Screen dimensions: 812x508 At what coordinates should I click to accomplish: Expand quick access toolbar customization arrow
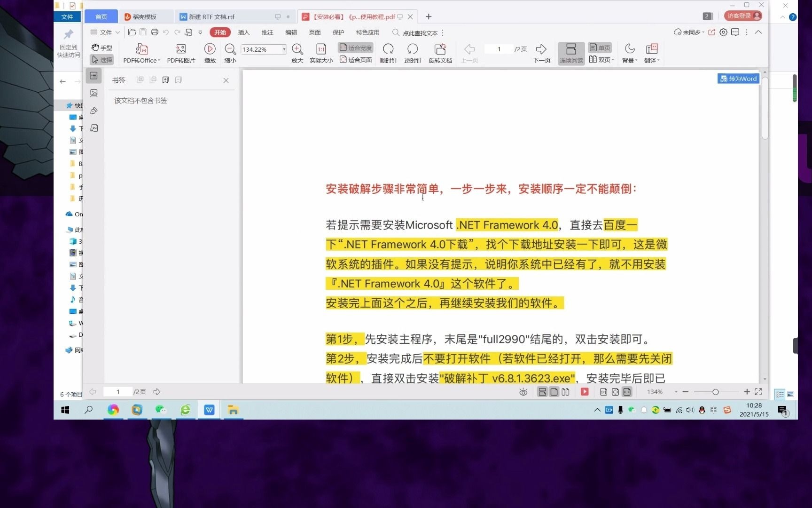(x=200, y=32)
